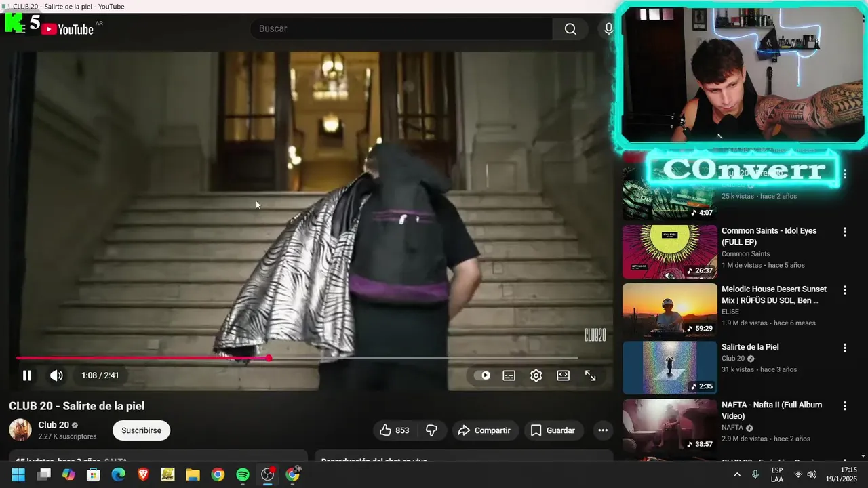
Task: Open the Windows Start menu
Action: coord(18,474)
